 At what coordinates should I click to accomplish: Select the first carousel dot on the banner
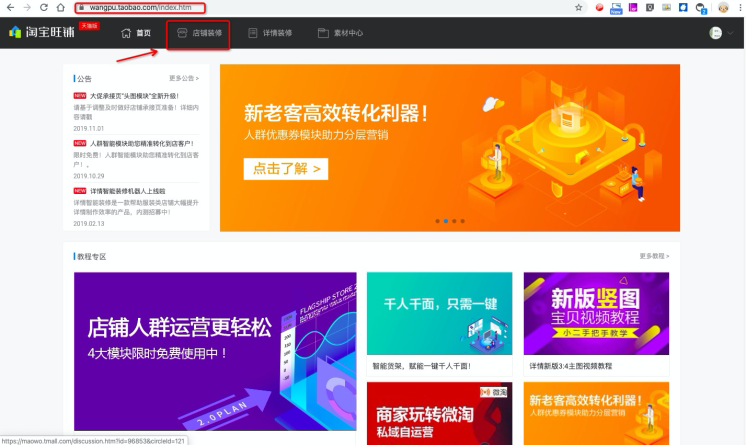coord(437,221)
